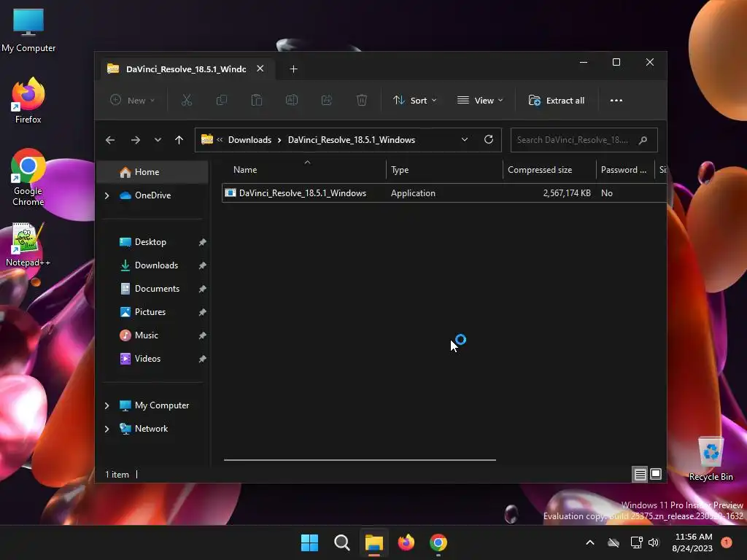Open the Windows Start menu
Image resolution: width=747 pixels, height=560 pixels.
tap(309, 542)
